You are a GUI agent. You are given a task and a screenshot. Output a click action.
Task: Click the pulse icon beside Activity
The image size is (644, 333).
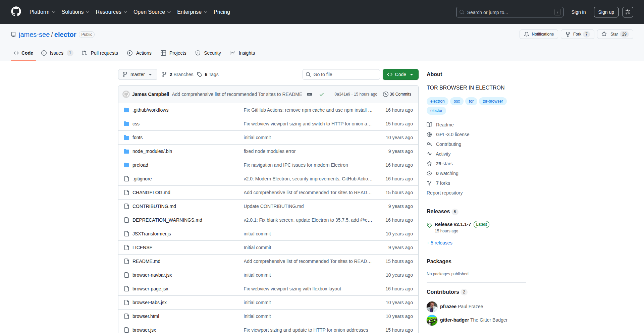429,154
